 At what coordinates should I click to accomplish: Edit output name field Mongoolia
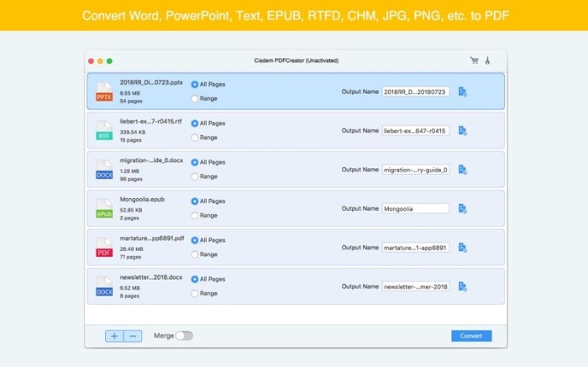(416, 209)
